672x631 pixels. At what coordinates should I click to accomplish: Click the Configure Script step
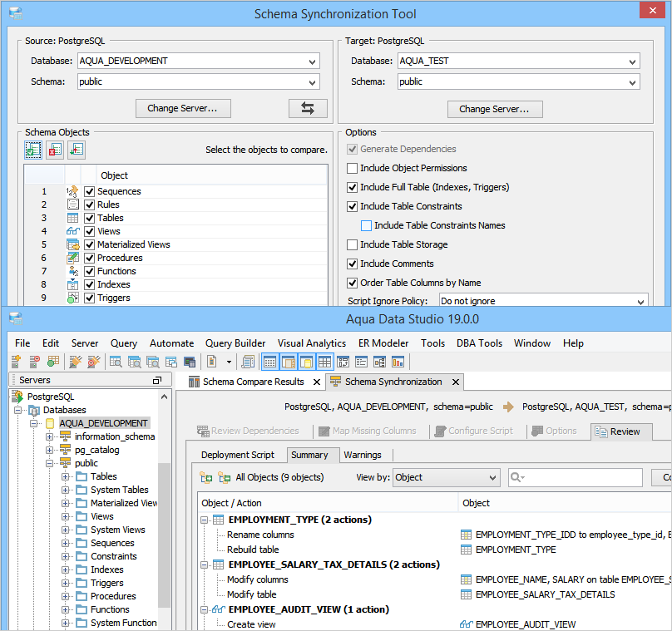coord(474,431)
